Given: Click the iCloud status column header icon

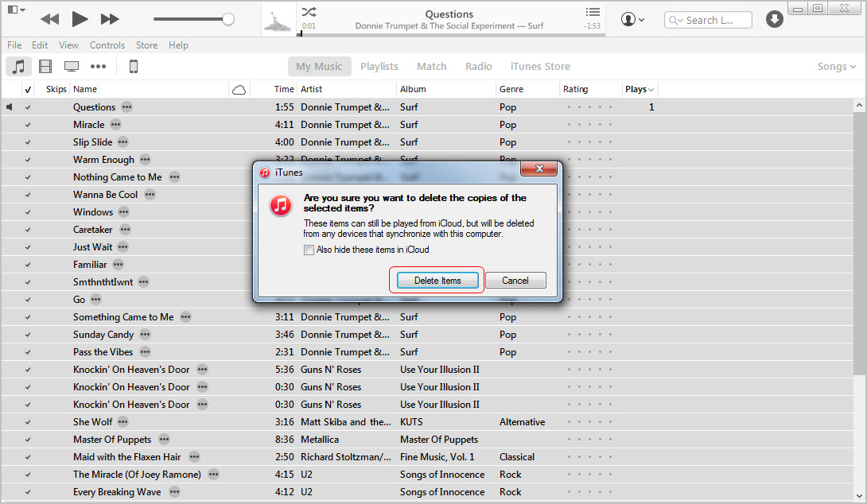Looking at the screenshot, I should pos(239,90).
